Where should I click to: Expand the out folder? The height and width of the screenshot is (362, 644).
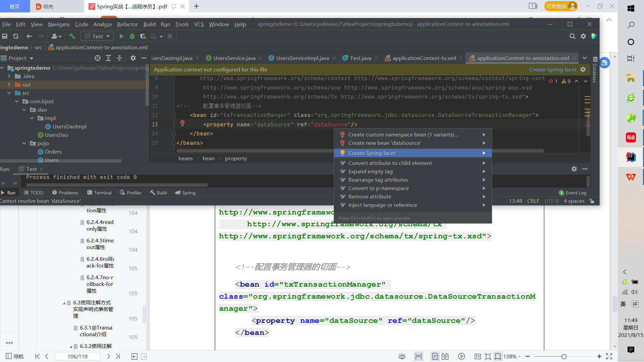(x=9, y=84)
